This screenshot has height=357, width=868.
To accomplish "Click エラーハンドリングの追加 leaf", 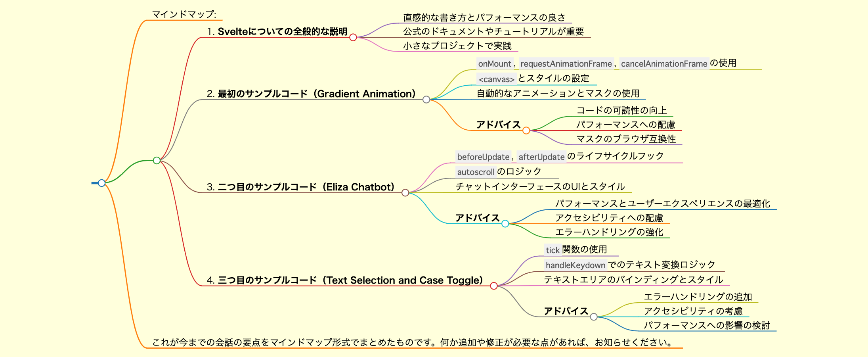I will [x=698, y=297].
